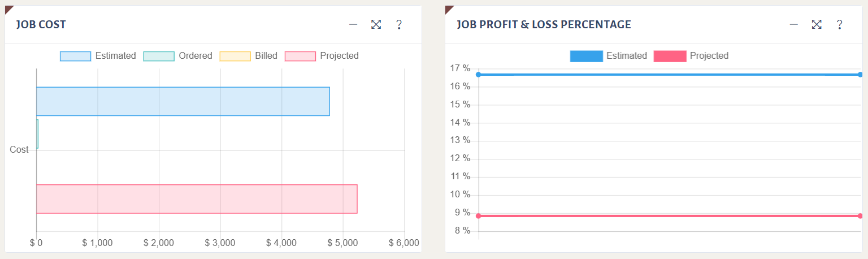Open help for Job Profit & Loss panel
Screen dimensions: 868x259
click(839, 24)
